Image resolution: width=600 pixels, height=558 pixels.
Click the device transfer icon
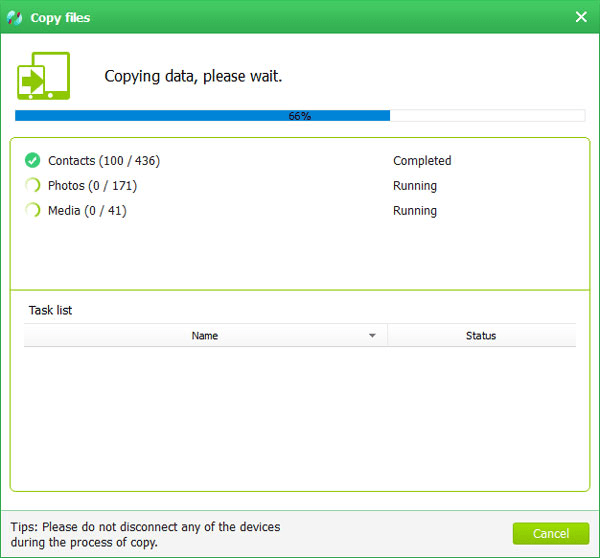(x=43, y=78)
